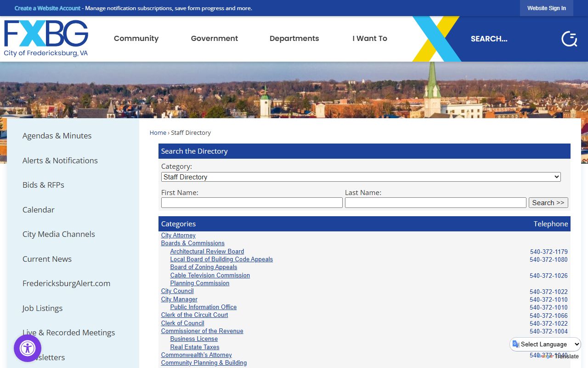Viewport: 588px width, 368px height.
Task: Open Calendar sidebar link
Action: pyautogui.click(x=39, y=210)
